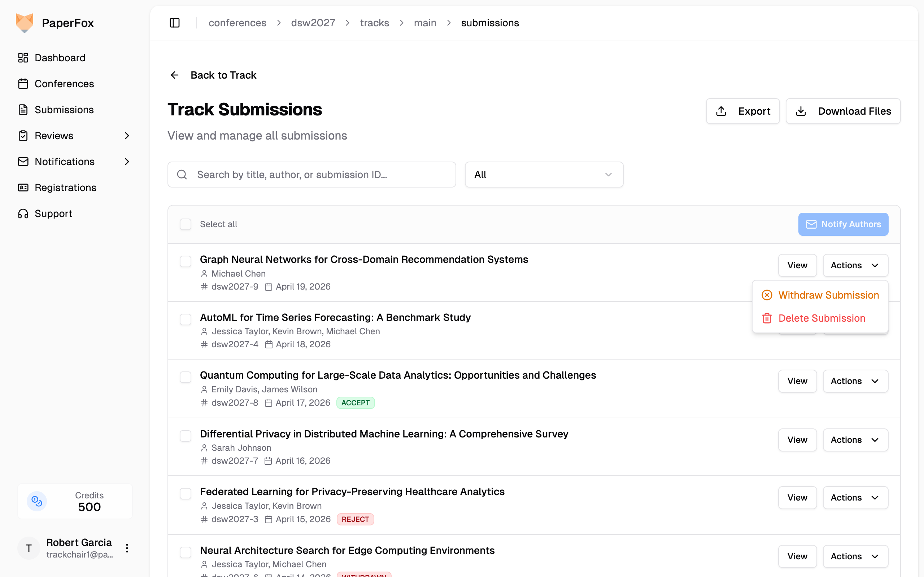Select the Graph Neural Networks submission checkbox
This screenshot has width=924, height=577.
pos(186,261)
